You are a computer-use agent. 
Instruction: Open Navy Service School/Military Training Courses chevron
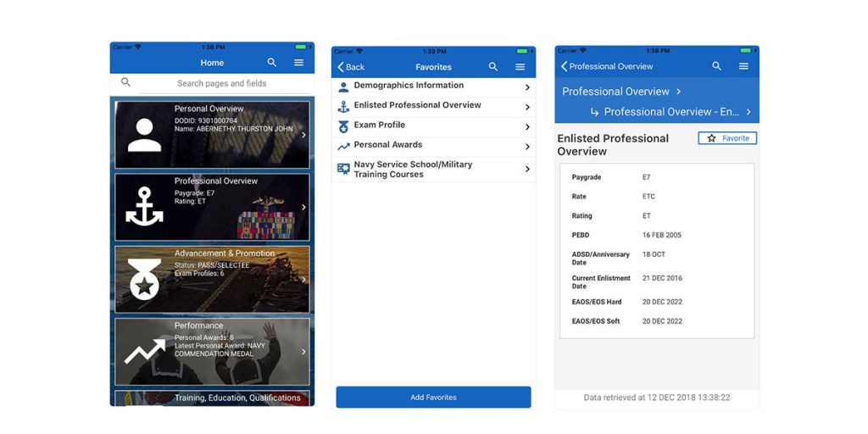click(x=527, y=170)
